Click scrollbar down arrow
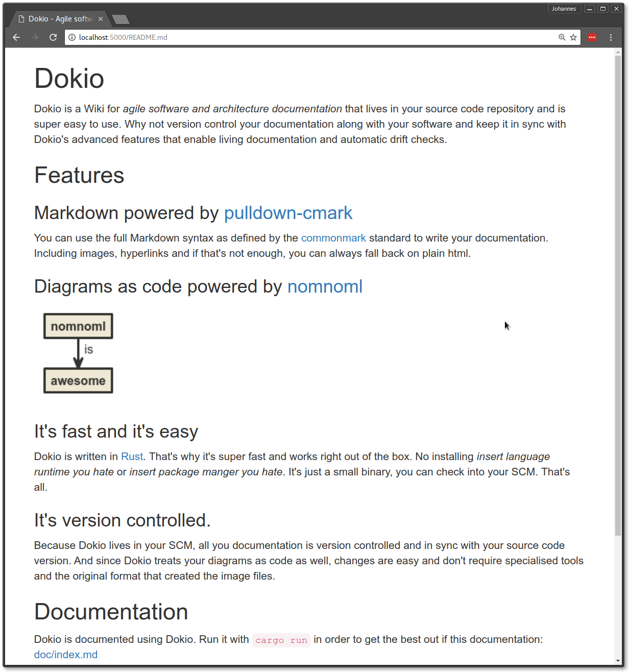This screenshot has width=629, height=672. [618, 661]
